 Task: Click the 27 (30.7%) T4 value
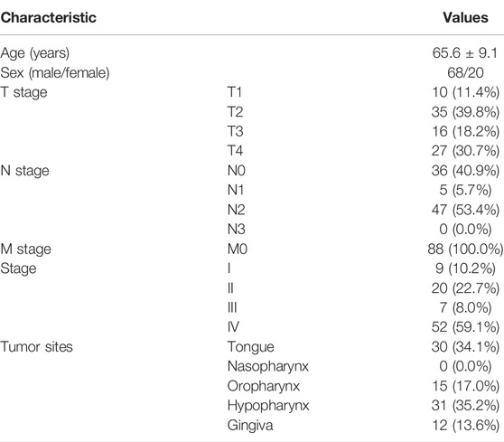pyautogui.click(x=465, y=151)
